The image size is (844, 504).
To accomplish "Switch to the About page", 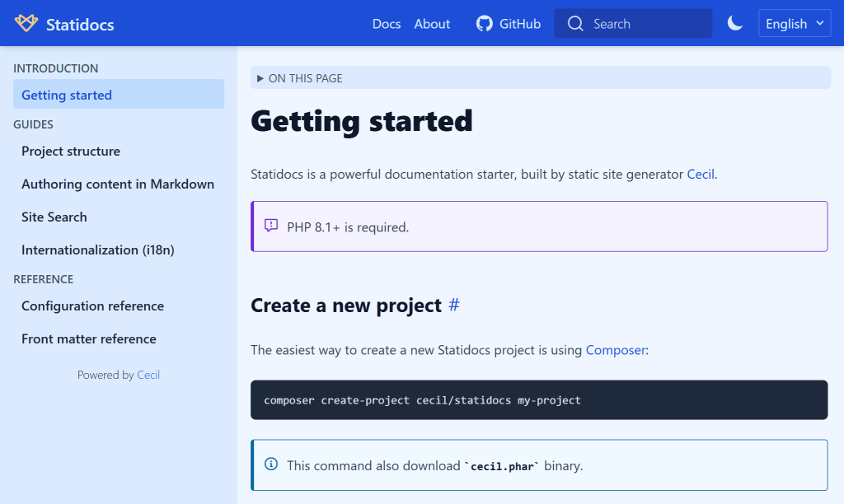I will [432, 24].
